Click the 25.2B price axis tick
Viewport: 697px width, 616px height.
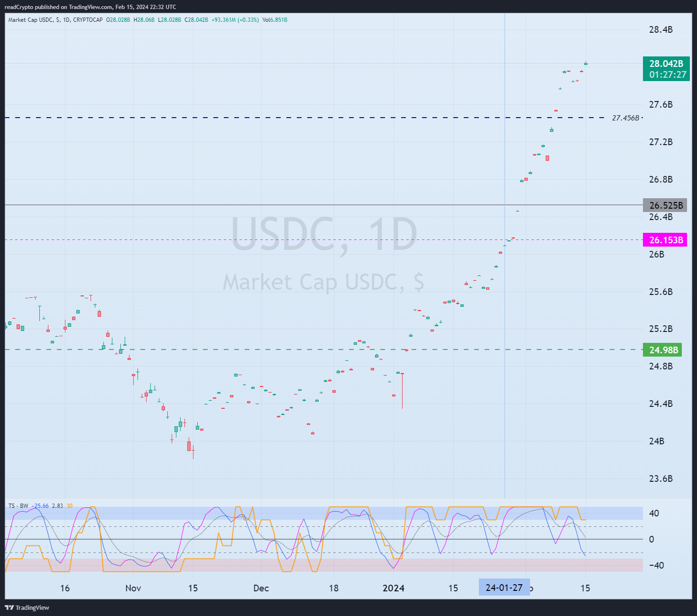point(660,329)
